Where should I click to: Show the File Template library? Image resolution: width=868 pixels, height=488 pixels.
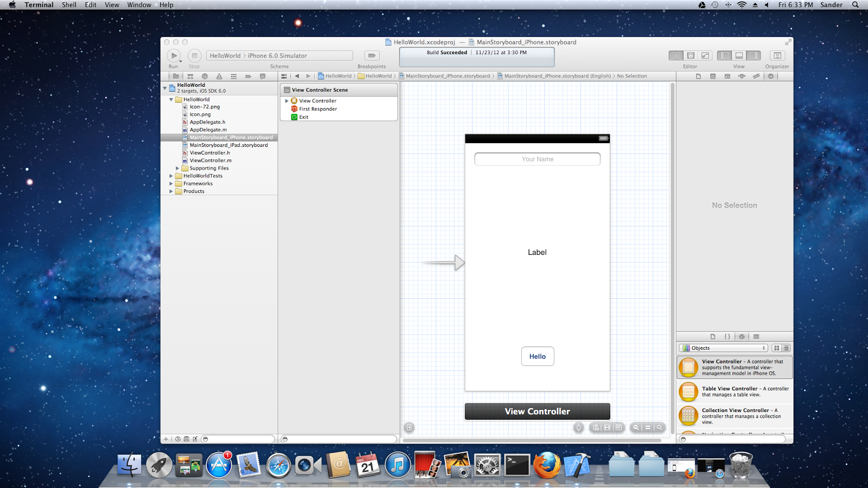click(713, 337)
